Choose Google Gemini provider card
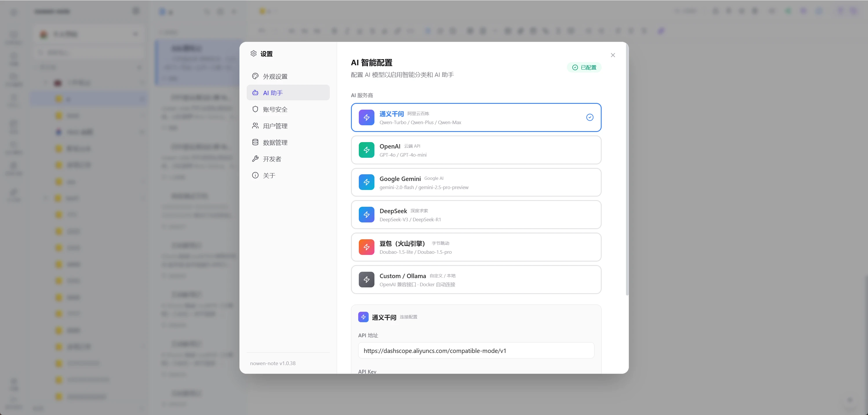 point(476,182)
